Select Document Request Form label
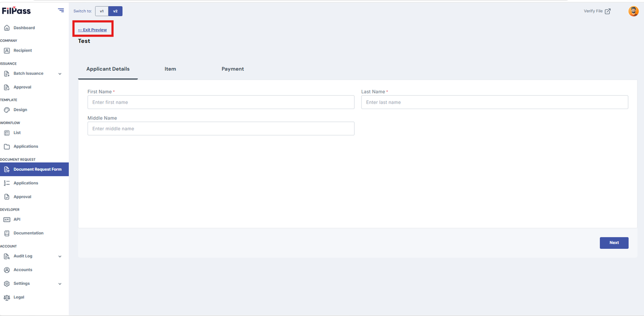 click(x=38, y=169)
